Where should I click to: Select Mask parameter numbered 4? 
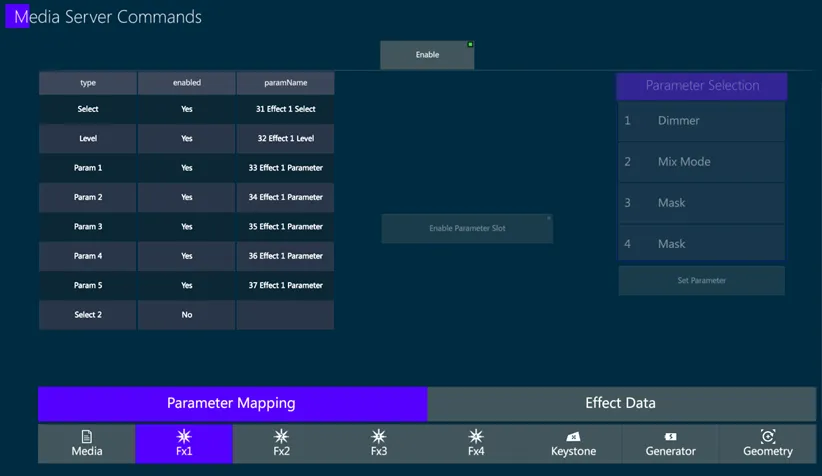click(701, 244)
